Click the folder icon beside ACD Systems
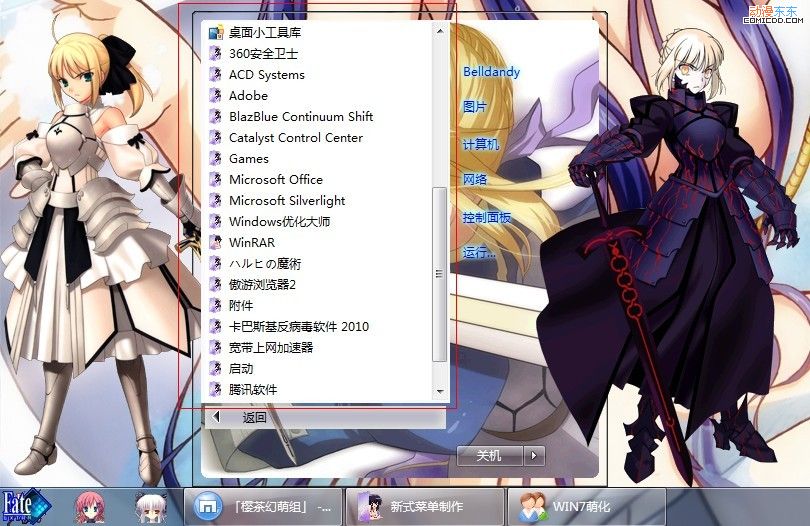This screenshot has width=810, height=526. [x=215, y=74]
